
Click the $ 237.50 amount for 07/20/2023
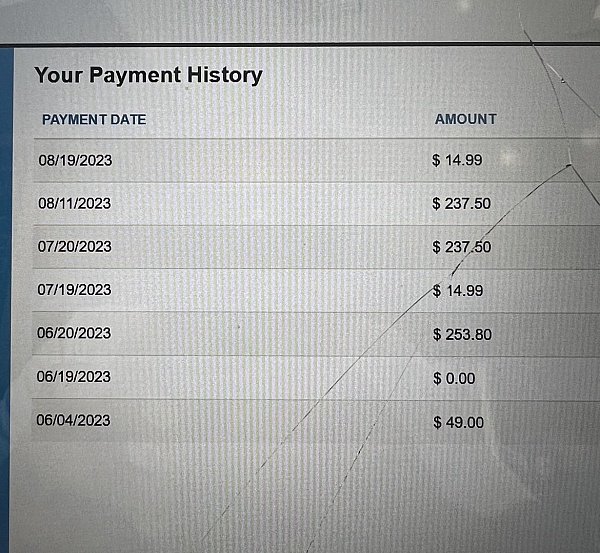pos(462,247)
